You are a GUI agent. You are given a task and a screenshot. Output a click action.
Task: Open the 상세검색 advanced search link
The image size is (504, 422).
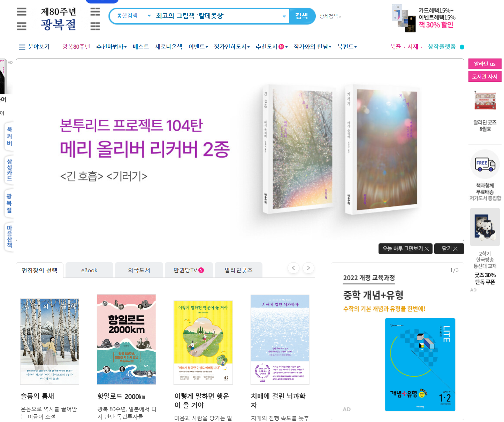point(330,16)
